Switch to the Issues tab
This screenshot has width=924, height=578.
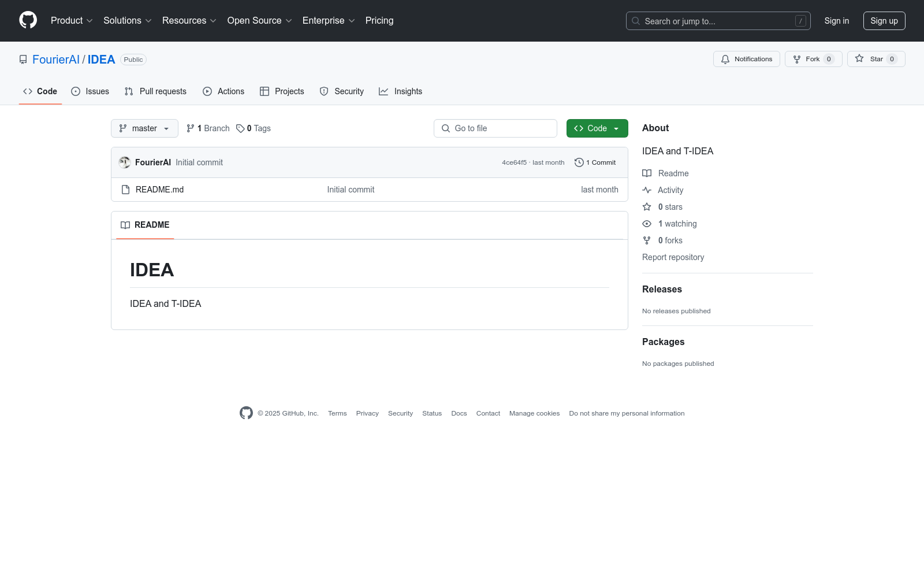[x=90, y=91]
